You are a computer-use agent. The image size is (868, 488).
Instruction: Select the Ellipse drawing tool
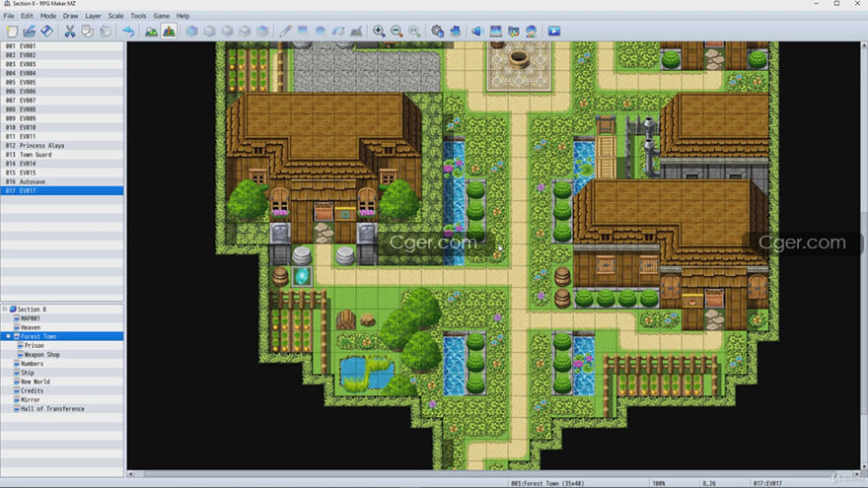coord(321,31)
